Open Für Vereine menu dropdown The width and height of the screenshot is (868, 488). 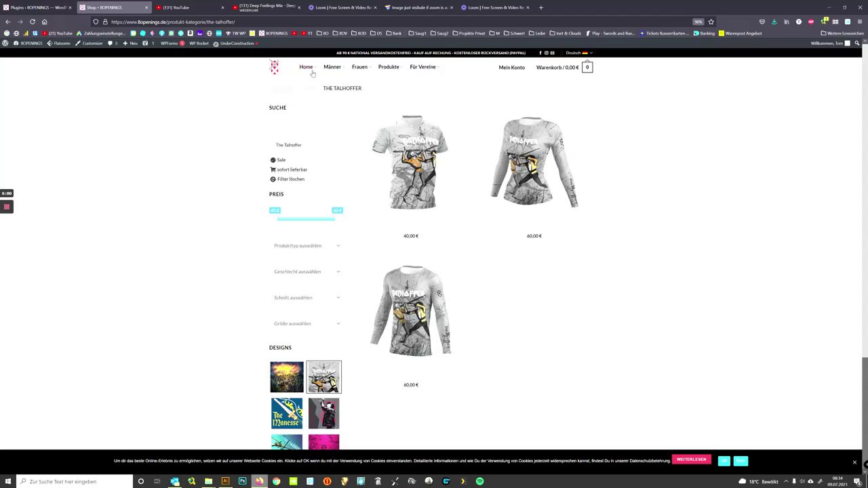point(424,67)
